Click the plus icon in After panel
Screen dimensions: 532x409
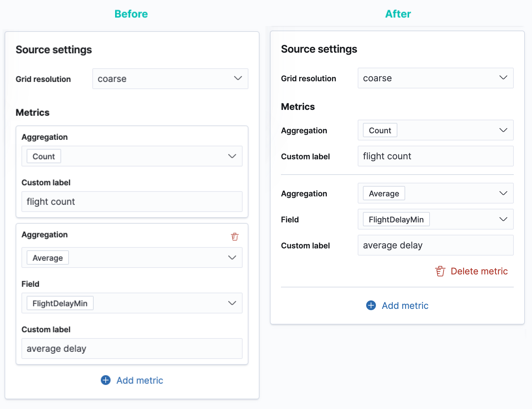(371, 305)
